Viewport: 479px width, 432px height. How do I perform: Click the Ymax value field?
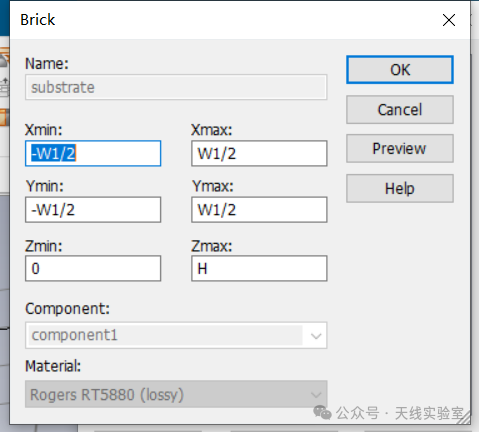click(x=259, y=210)
